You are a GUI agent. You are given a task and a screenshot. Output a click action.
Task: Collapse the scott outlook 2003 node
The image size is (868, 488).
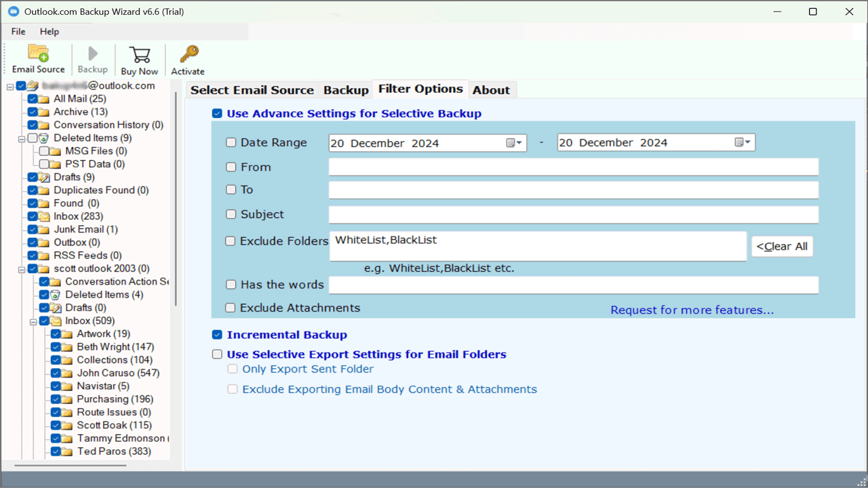pos(22,269)
